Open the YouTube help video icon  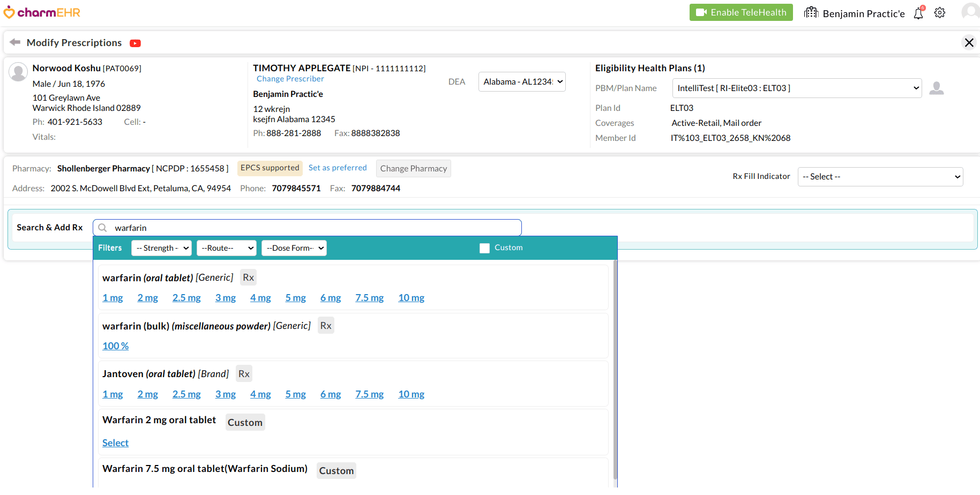point(135,43)
